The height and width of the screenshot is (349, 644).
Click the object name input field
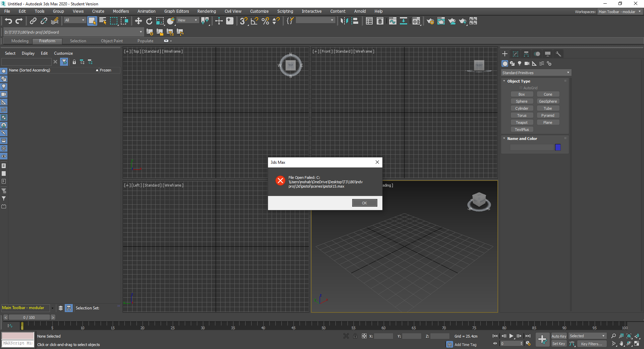pos(532,147)
